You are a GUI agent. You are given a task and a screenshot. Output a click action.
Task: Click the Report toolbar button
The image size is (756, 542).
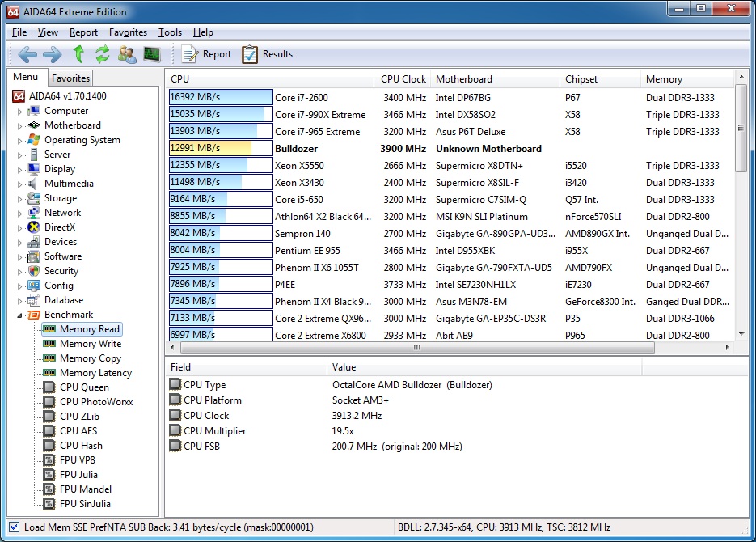(x=206, y=54)
